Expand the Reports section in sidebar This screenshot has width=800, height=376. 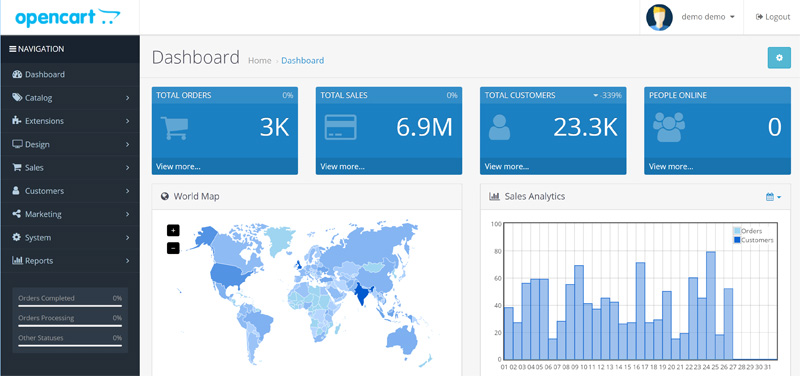point(70,261)
